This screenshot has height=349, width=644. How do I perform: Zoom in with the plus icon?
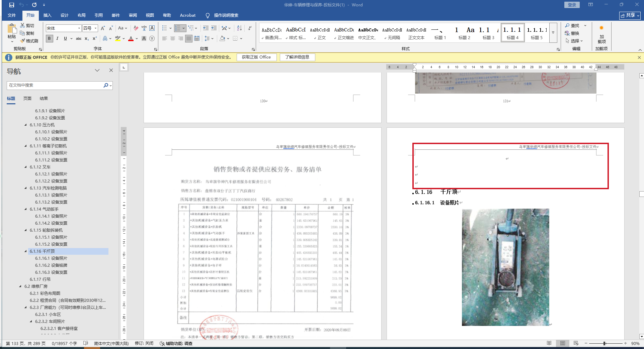[x=625, y=343]
